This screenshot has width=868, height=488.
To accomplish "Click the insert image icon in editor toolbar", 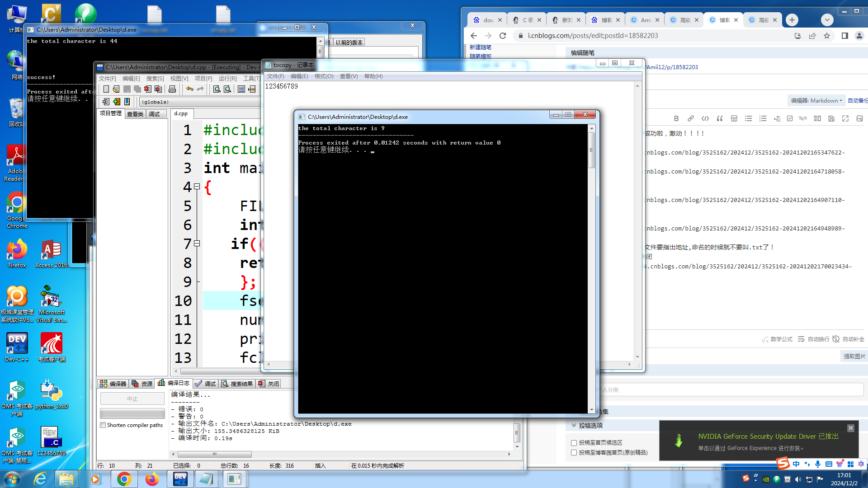I will point(859,118).
